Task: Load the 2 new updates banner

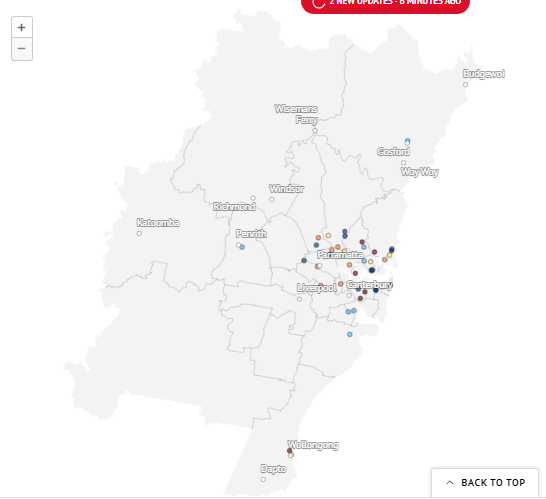Action: (x=385, y=4)
